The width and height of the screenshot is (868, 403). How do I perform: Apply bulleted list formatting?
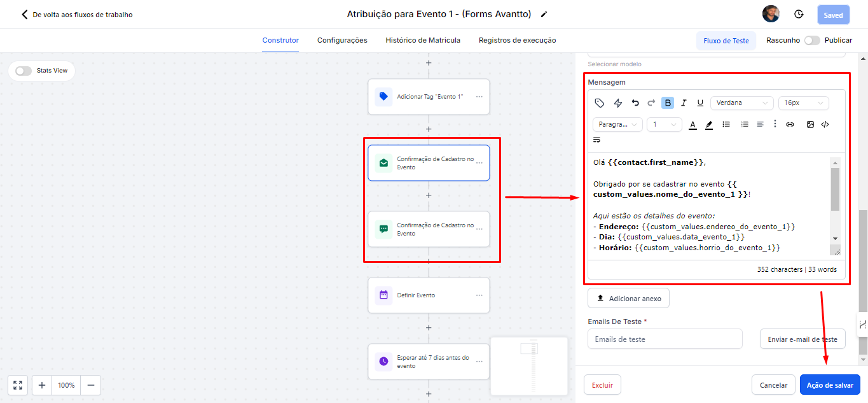click(726, 125)
